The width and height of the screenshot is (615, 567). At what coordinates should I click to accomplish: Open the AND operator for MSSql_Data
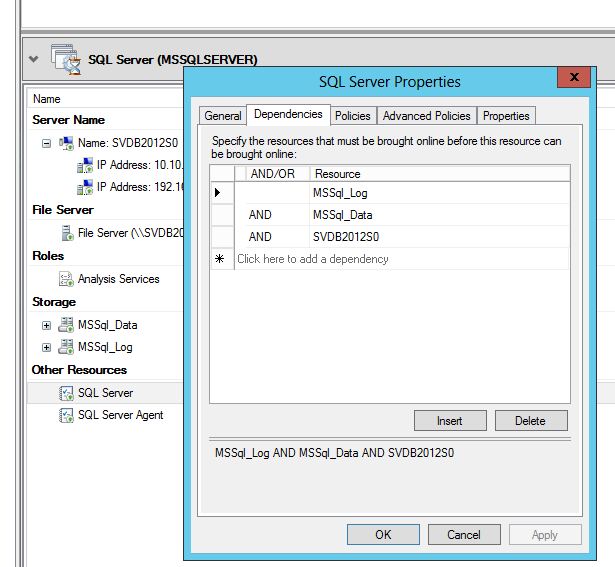(278, 215)
